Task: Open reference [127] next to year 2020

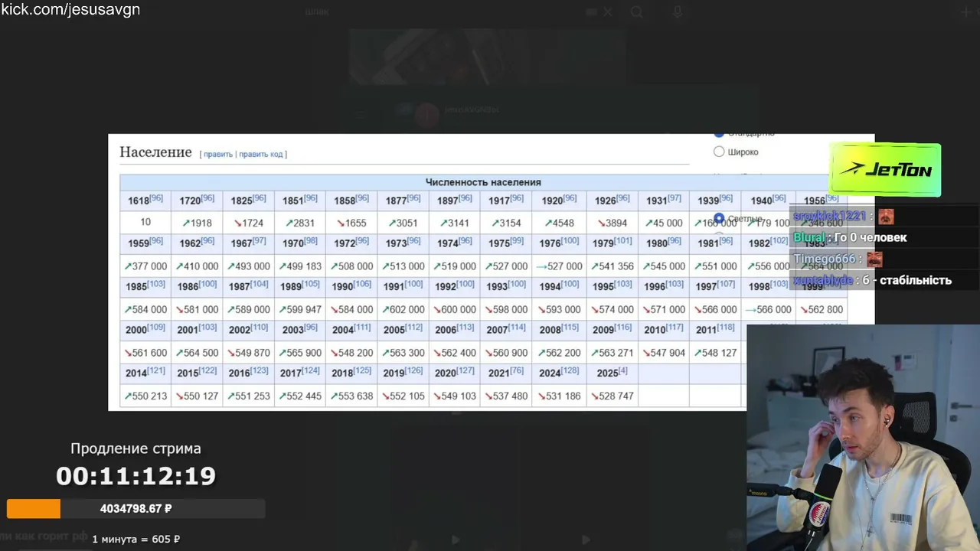Action: pyautogui.click(x=465, y=370)
